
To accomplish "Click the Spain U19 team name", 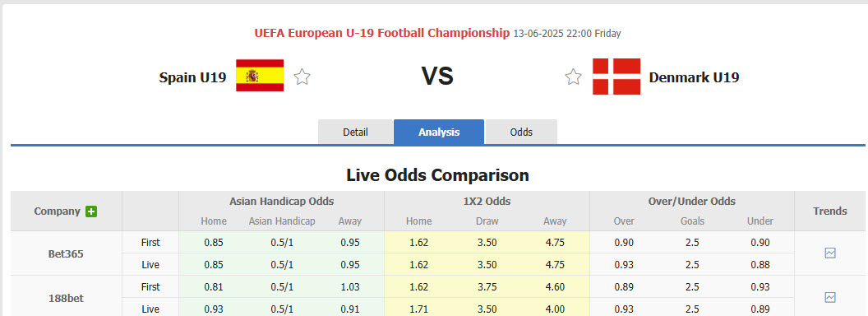I will pos(192,77).
